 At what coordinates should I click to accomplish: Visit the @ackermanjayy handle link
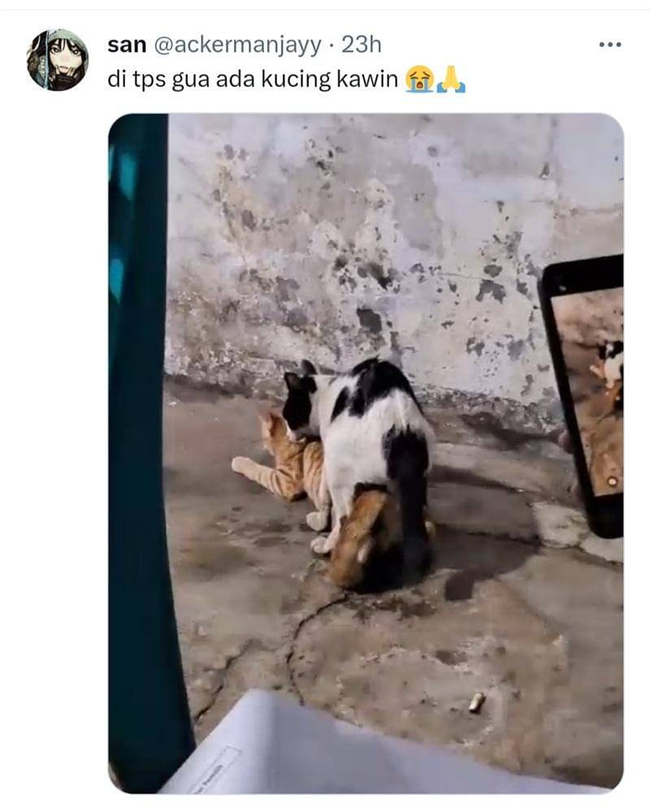(x=236, y=45)
